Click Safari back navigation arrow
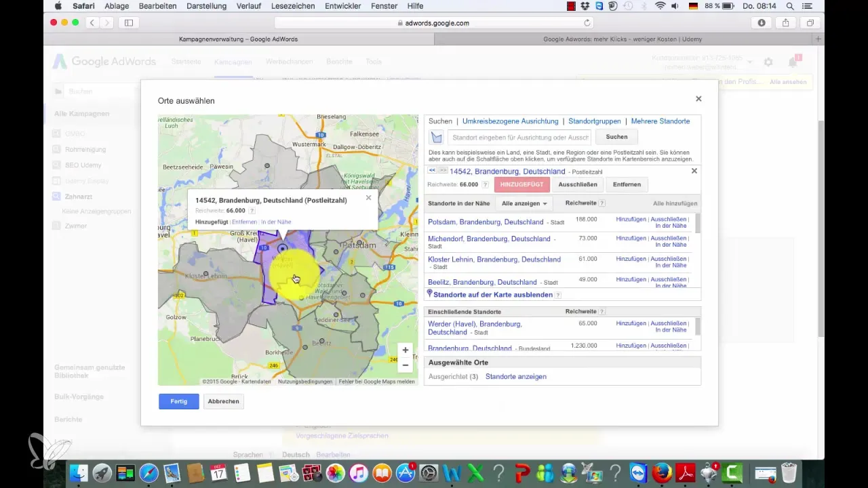 [x=93, y=23]
